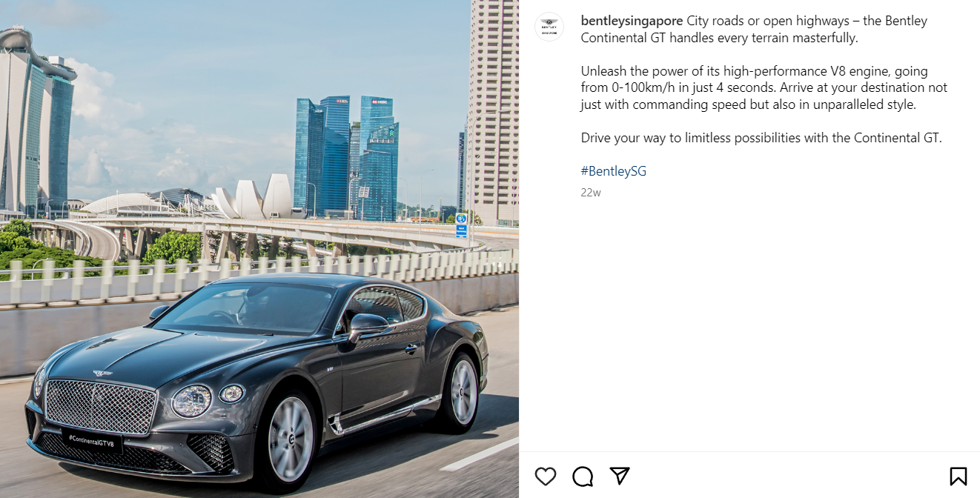The image size is (980, 498).
Task: Open the bentleysingapore username link
Action: 632,21
